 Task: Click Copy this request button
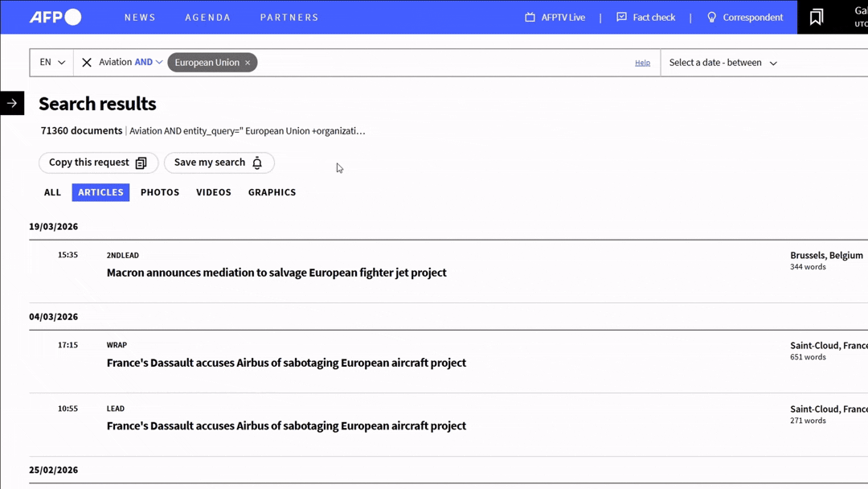tap(98, 162)
